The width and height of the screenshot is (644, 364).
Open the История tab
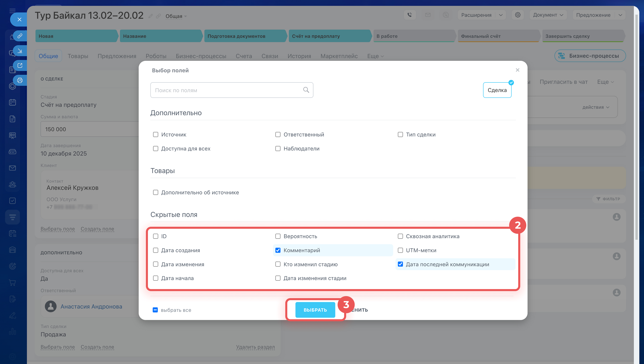click(x=299, y=56)
